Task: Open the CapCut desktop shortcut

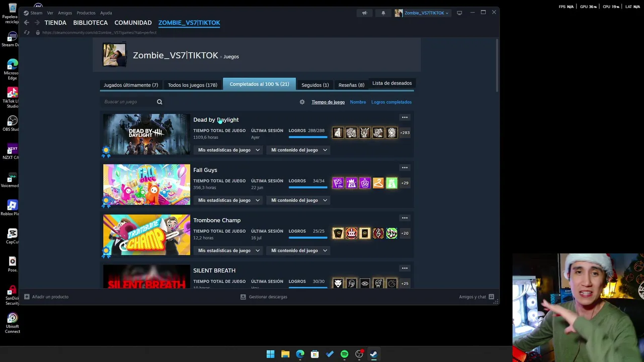Action: pyautogui.click(x=12, y=236)
